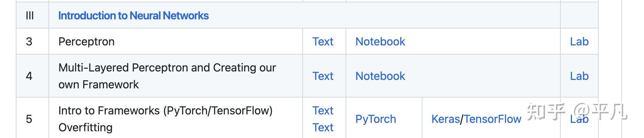
Task: Open the Lab link in the Multi-Layered Perceptron row
Action: [x=579, y=76]
